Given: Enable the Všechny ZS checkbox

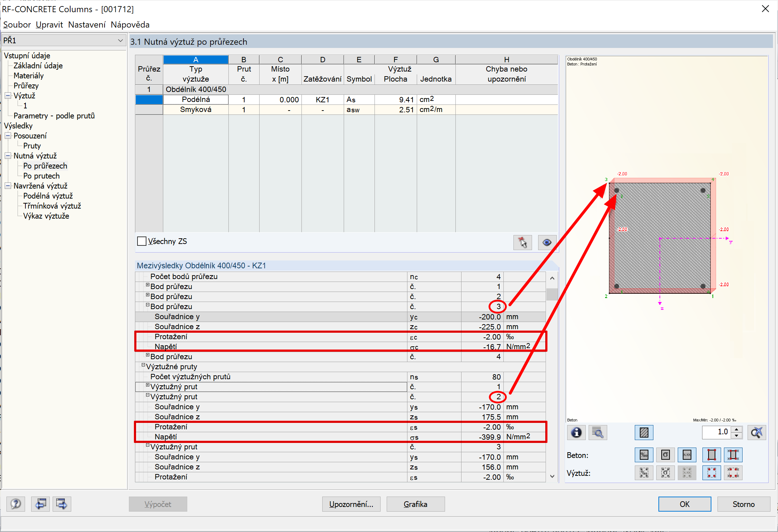Looking at the screenshot, I should (142, 241).
